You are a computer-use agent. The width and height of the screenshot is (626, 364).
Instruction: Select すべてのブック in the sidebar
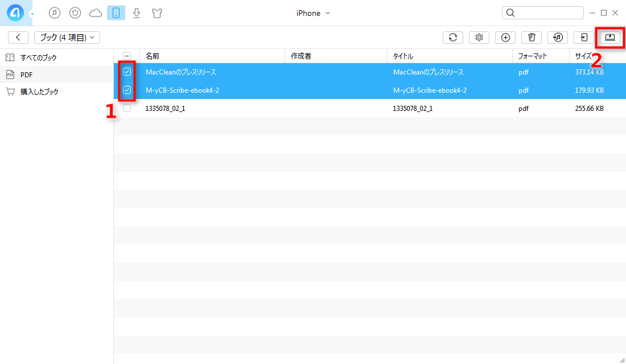pos(57,57)
